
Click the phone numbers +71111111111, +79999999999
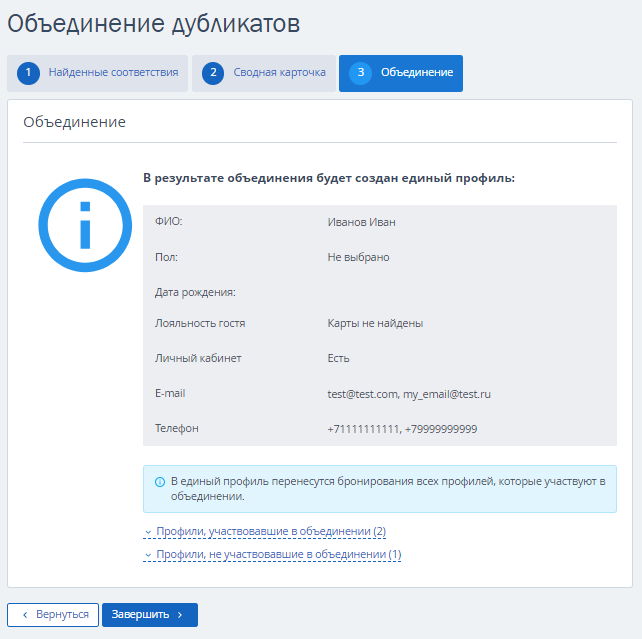402,429
